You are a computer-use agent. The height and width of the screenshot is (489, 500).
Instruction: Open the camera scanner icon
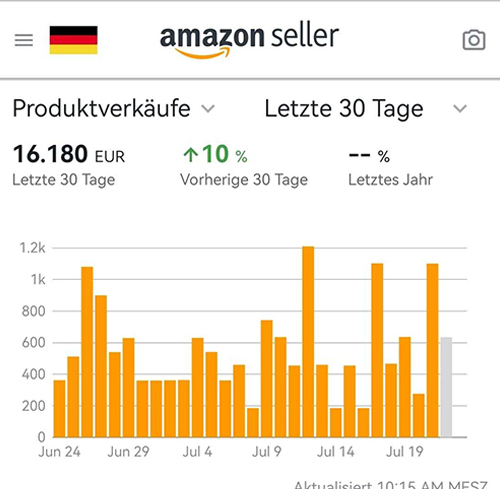point(474,40)
